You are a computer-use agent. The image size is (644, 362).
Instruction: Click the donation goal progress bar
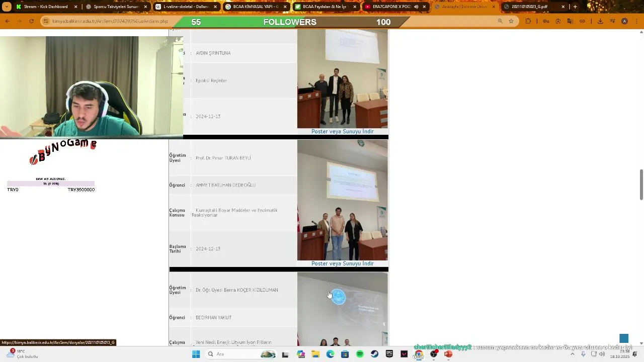tap(51, 184)
